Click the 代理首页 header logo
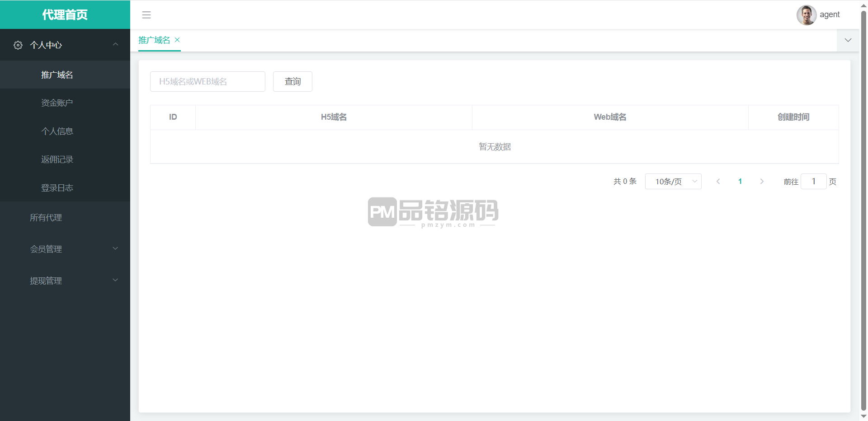 [65, 14]
